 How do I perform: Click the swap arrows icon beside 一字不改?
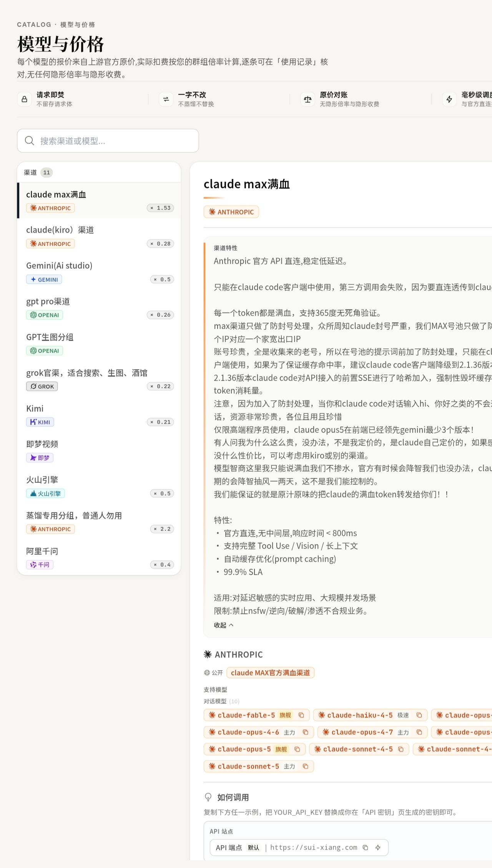coord(166,99)
